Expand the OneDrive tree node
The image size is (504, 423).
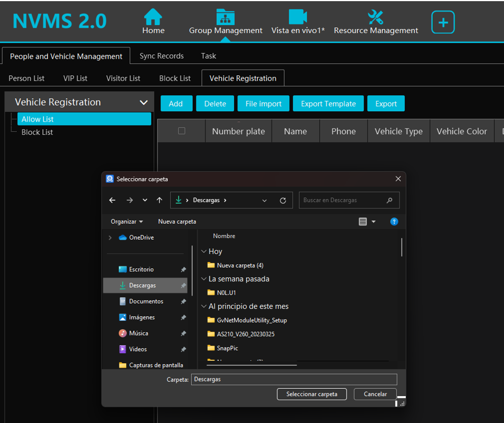[110, 237]
